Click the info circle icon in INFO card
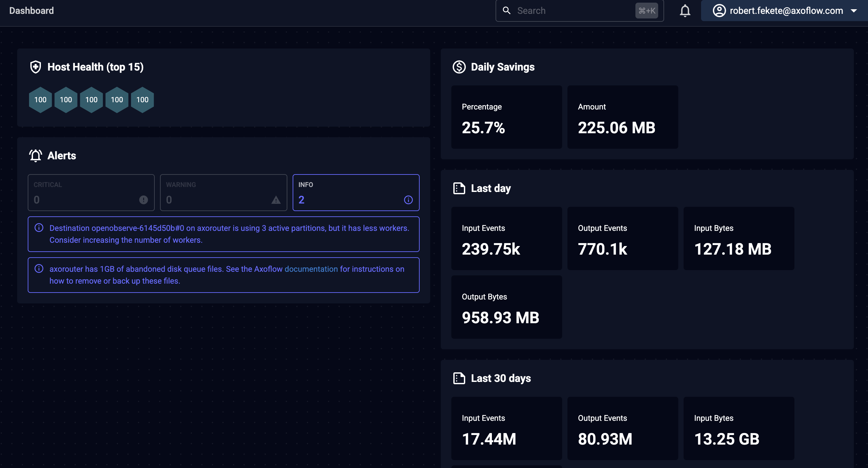The width and height of the screenshot is (868, 468). click(408, 200)
